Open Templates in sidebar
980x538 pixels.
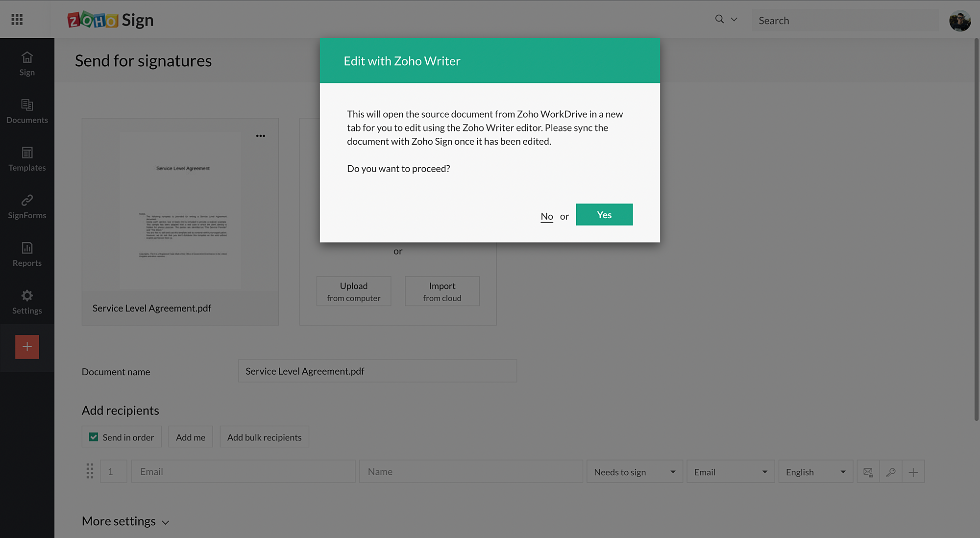(27, 159)
